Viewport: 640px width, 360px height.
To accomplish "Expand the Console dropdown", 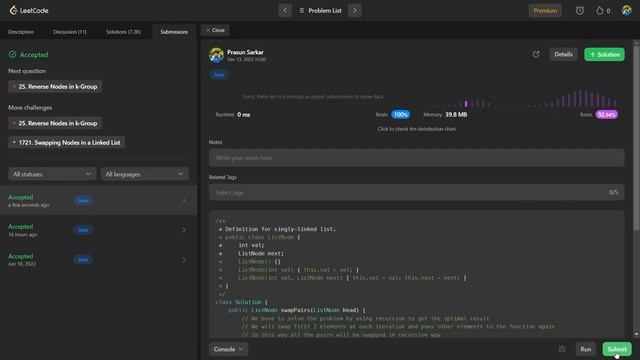I will (x=228, y=349).
